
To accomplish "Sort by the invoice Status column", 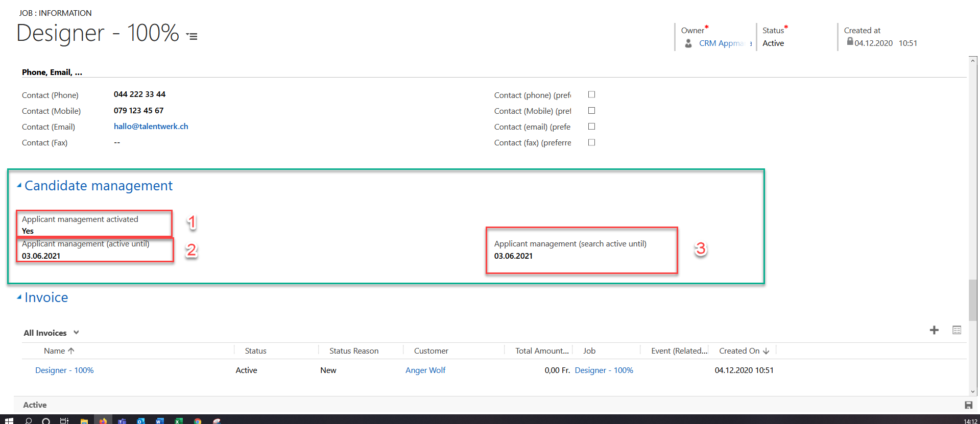I will click(255, 351).
